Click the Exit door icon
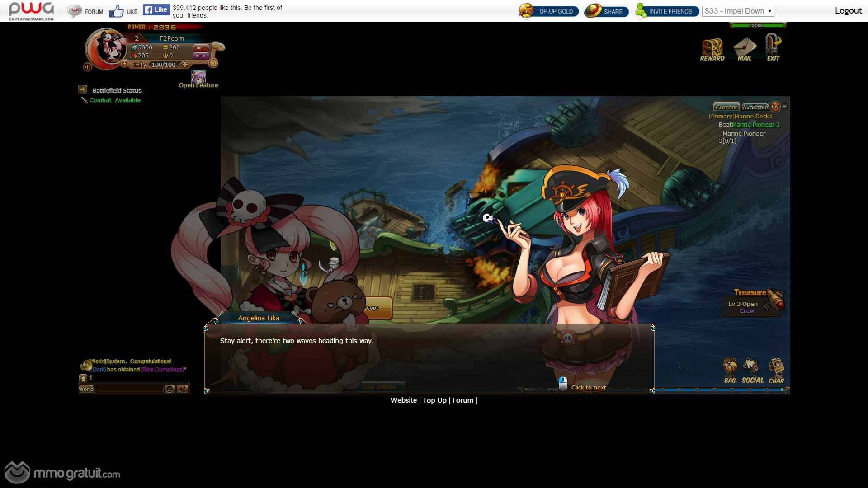Screen dimensions: 868x488 [x=773, y=47]
